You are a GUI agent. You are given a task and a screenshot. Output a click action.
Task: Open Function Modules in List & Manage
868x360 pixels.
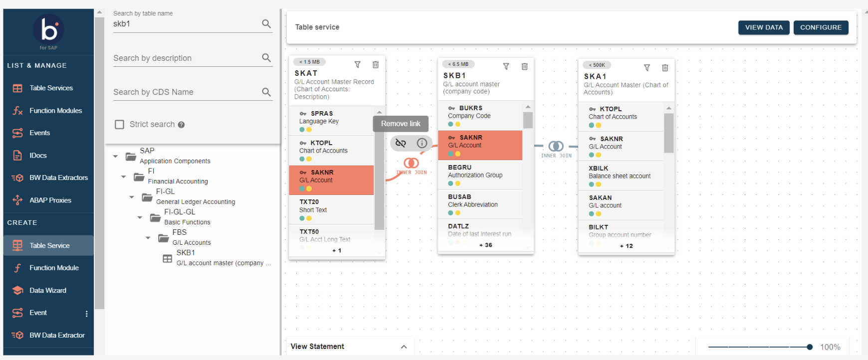coord(55,111)
